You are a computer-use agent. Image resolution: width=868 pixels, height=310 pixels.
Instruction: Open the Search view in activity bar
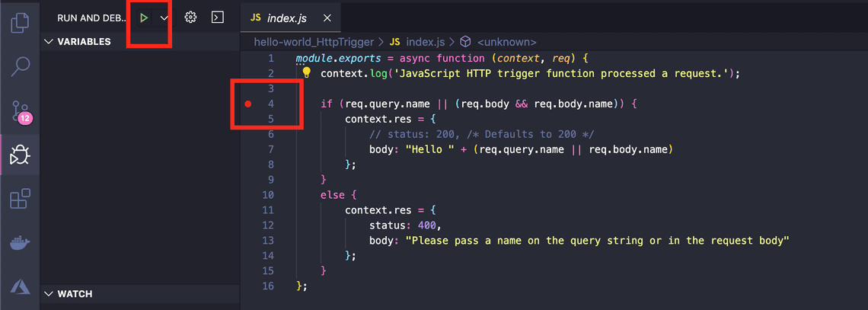[x=20, y=67]
